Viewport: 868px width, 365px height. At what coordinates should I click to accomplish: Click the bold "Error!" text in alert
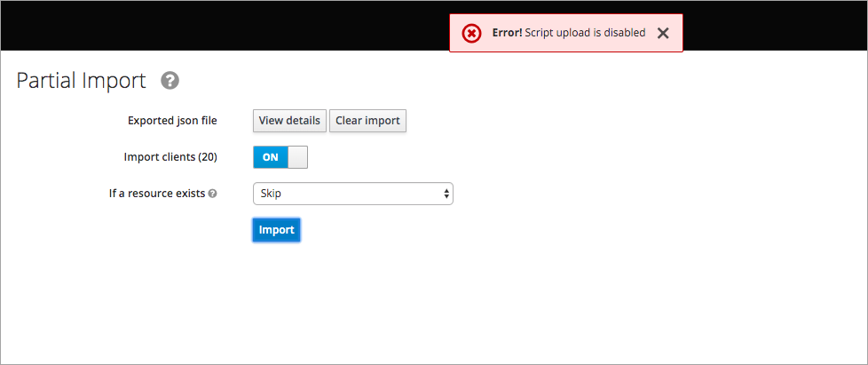tap(507, 33)
